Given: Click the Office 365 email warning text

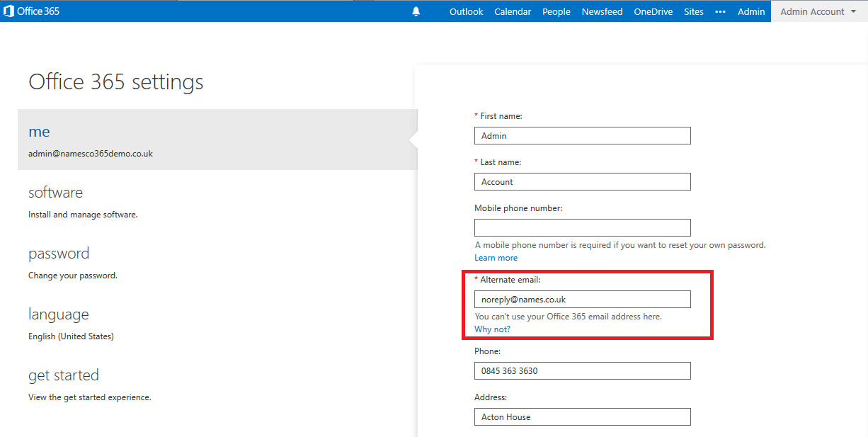Looking at the screenshot, I should [x=569, y=317].
